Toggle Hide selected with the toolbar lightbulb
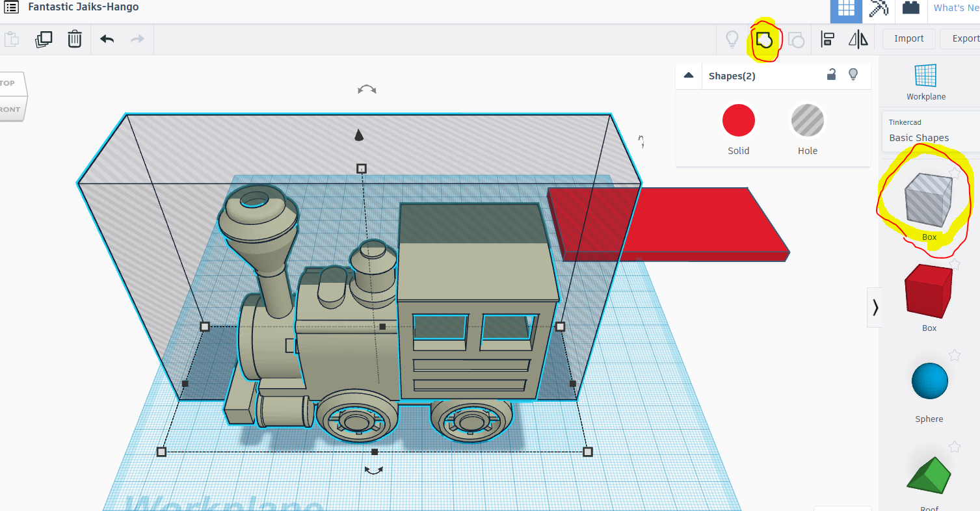The height and width of the screenshot is (511, 980). (732, 39)
